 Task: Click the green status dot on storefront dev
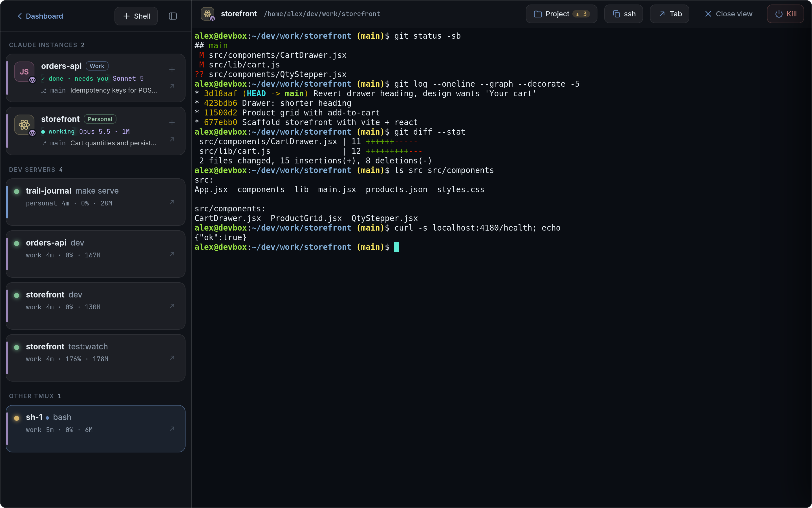click(x=16, y=295)
